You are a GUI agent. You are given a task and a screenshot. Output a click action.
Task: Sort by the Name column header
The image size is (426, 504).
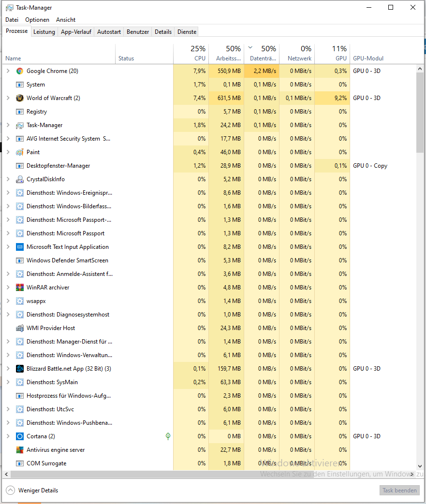[59, 54]
